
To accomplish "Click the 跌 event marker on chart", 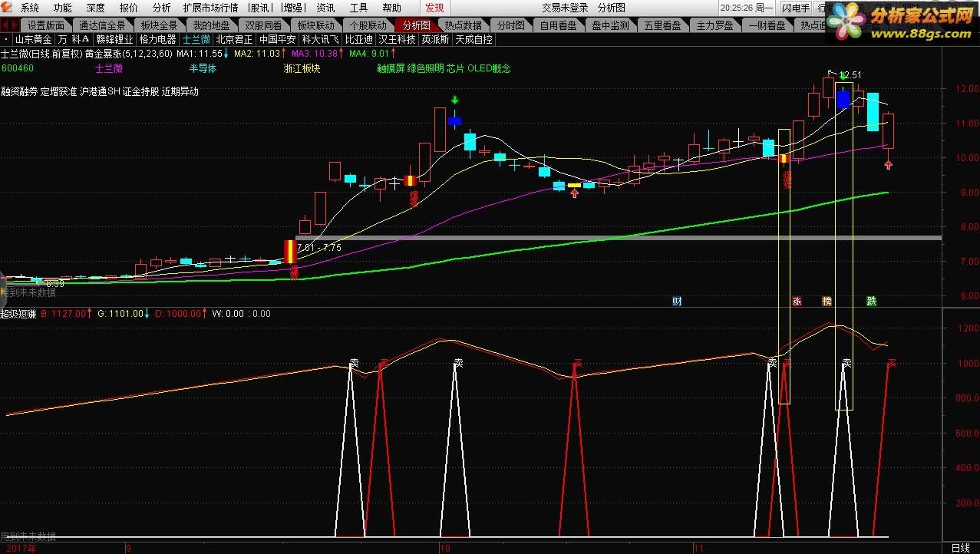I will (x=872, y=301).
